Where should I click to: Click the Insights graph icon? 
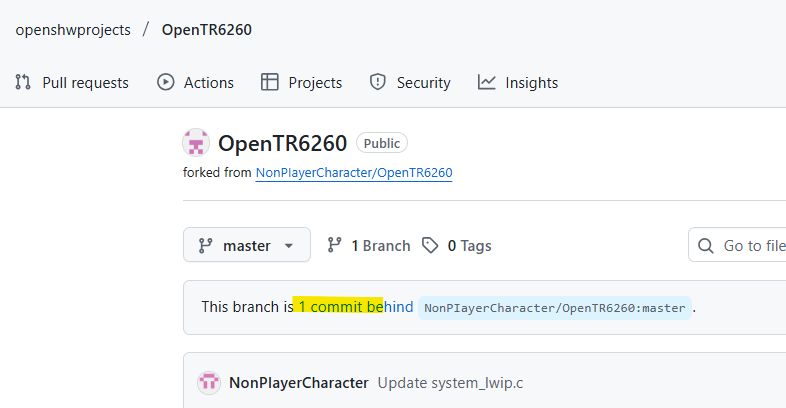486,82
